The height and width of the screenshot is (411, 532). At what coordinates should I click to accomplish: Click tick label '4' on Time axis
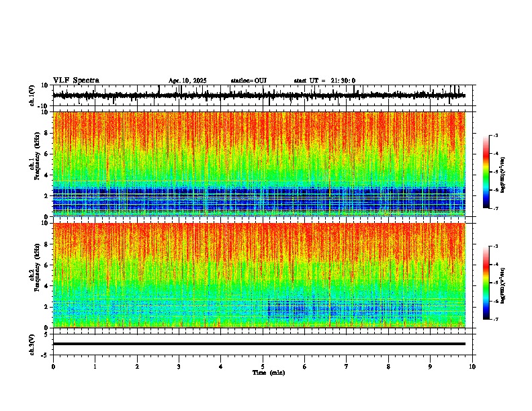pos(221,367)
